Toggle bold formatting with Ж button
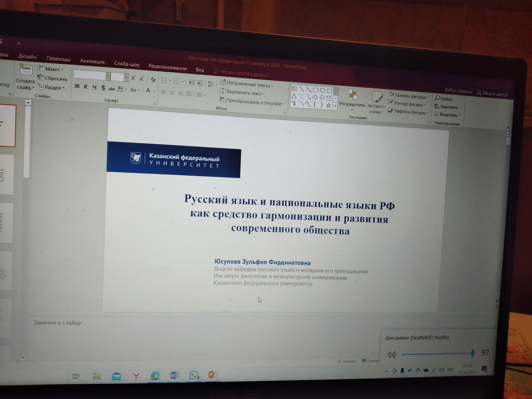The height and width of the screenshot is (399, 532). coord(77,87)
